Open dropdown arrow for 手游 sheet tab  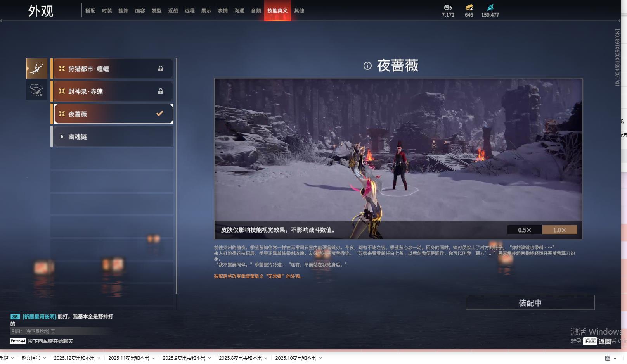pos(12,358)
